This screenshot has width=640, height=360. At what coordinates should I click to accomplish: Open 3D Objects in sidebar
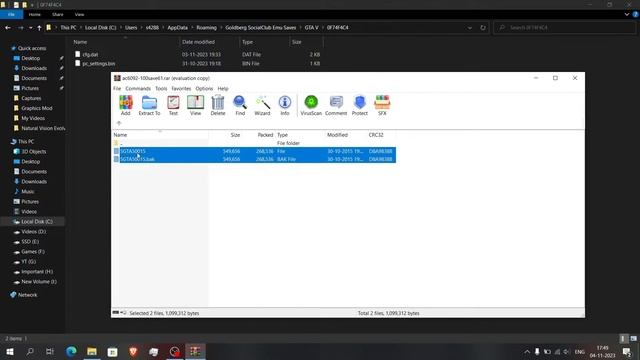click(33, 151)
